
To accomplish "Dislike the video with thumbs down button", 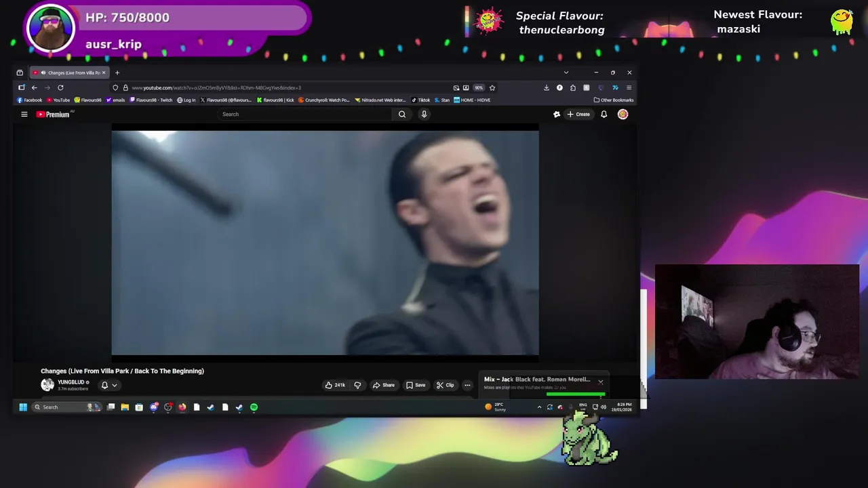I will pos(357,385).
